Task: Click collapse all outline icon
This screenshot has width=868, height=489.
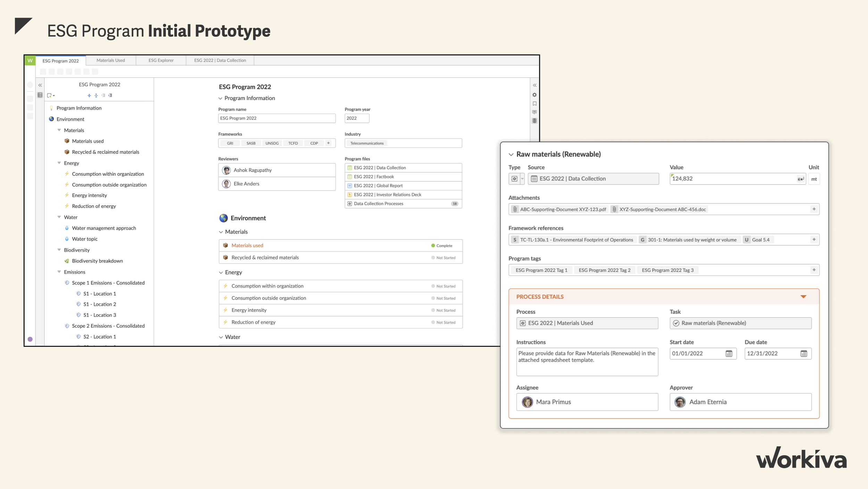Action: pos(96,95)
